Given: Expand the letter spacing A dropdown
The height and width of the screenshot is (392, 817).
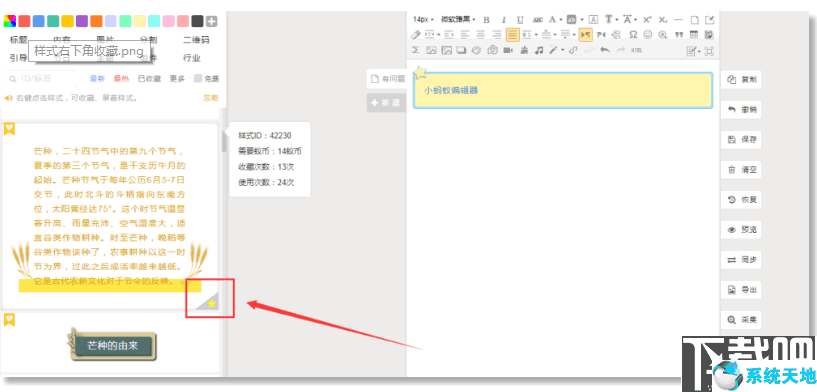Looking at the screenshot, I should tap(636, 20).
